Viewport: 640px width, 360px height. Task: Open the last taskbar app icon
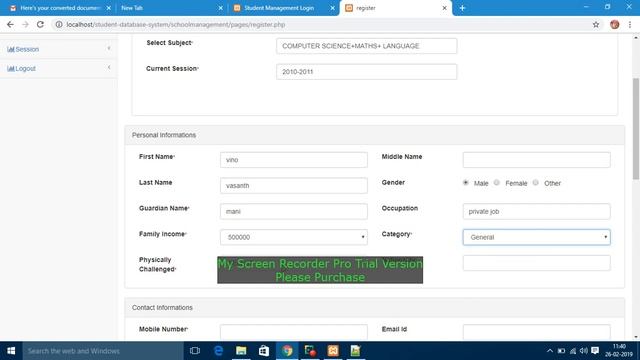(x=356, y=351)
